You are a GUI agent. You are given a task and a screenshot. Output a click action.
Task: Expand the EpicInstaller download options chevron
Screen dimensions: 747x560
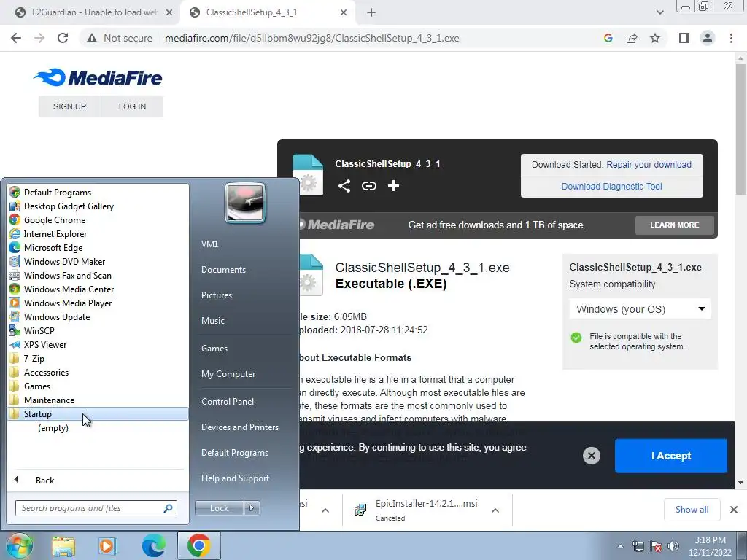495,510
